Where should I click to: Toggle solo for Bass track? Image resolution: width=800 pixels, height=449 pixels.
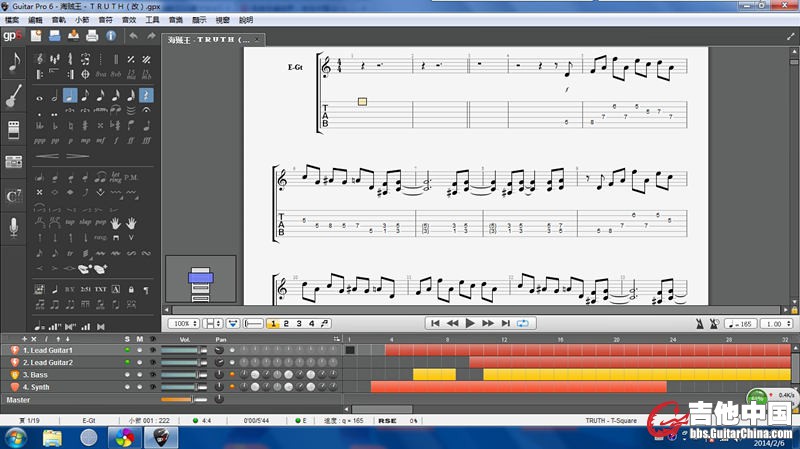(x=127, y=375)
